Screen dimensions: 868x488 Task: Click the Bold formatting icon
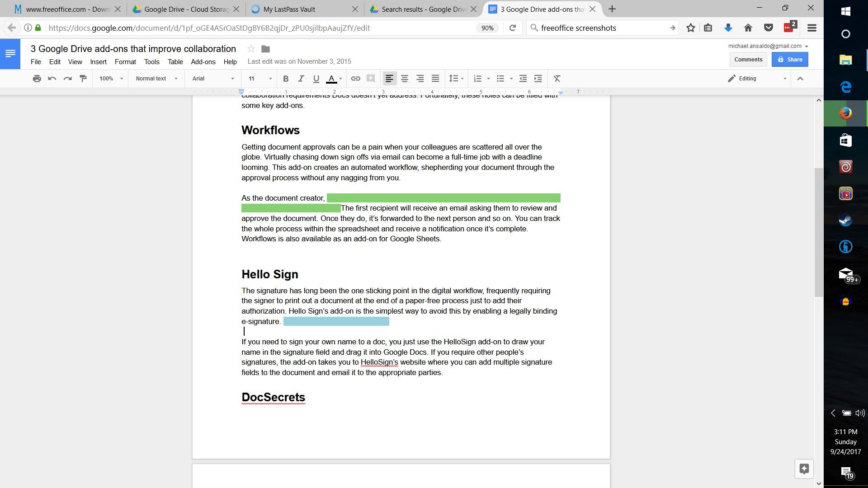(x=285, y=78)
